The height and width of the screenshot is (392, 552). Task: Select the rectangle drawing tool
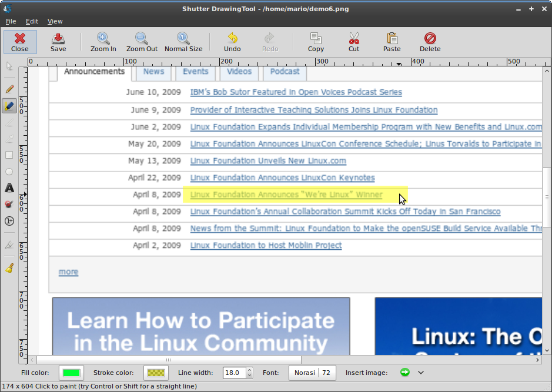click(x=9, y=155)
